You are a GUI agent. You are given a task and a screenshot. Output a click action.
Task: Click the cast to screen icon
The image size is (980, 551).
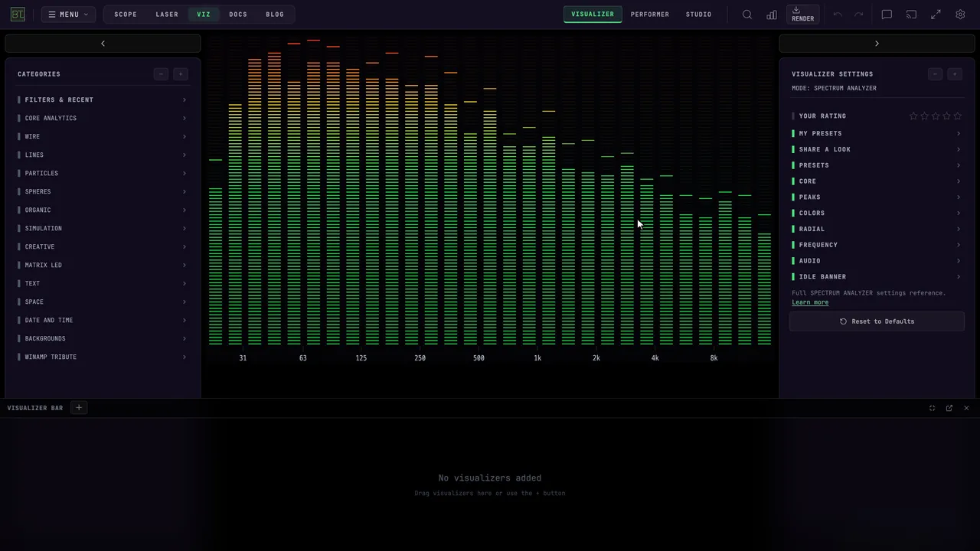pos(911,15)
